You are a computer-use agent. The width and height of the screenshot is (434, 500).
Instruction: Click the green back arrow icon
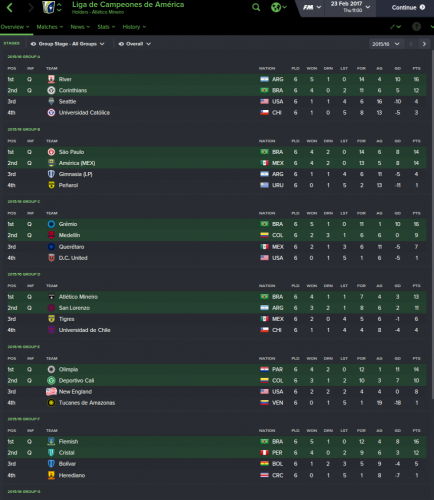(x=10, y=8)
